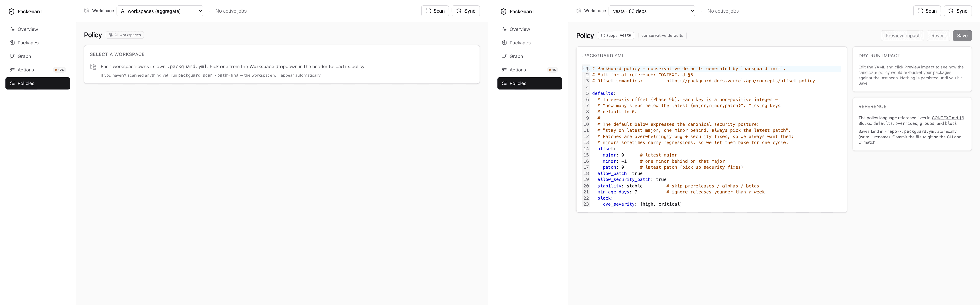Image resolution: width=980 pixels, height=305 pixels.
Task: Click 'SELECT A WORKSPACE' card heading
Action: coord(117,54)
